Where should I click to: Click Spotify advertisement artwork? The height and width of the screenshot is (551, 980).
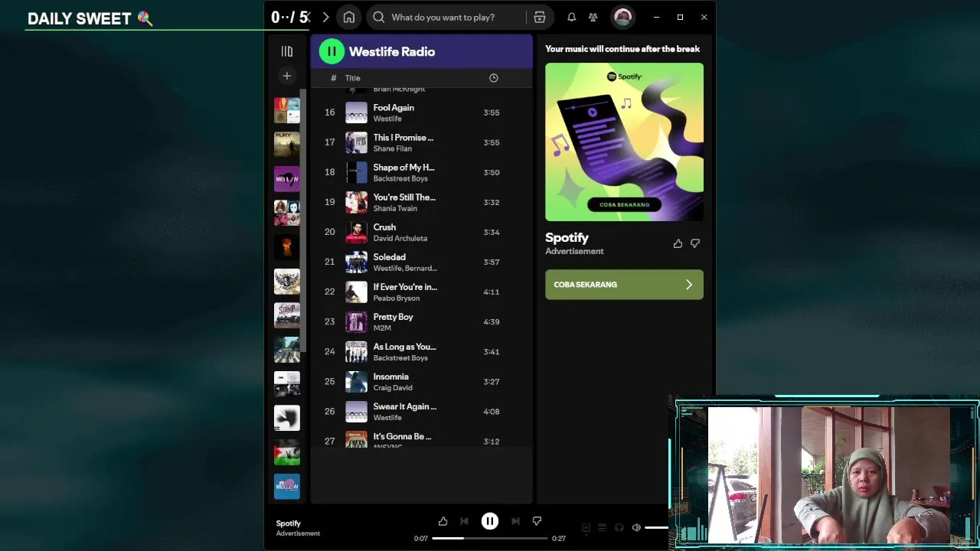[x=624, y=142]
